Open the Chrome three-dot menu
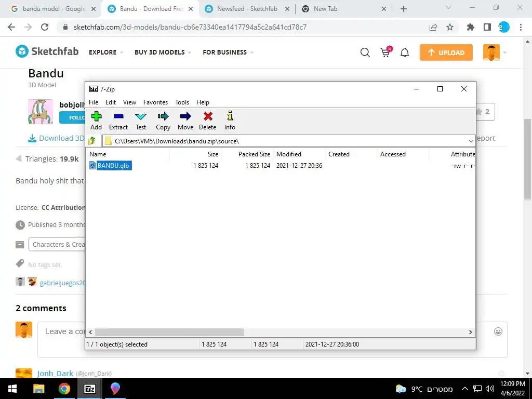 521,27
